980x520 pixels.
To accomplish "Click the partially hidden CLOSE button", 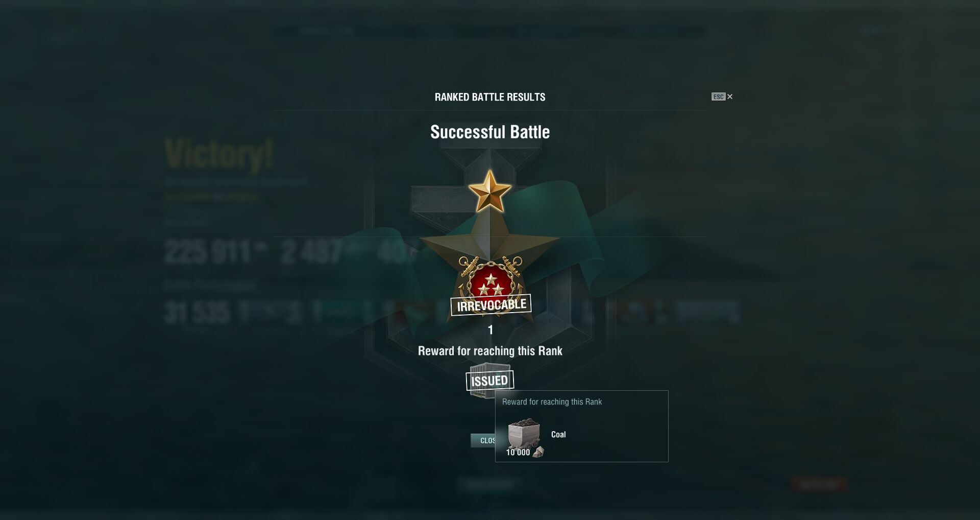I will [x=483, y=440].
